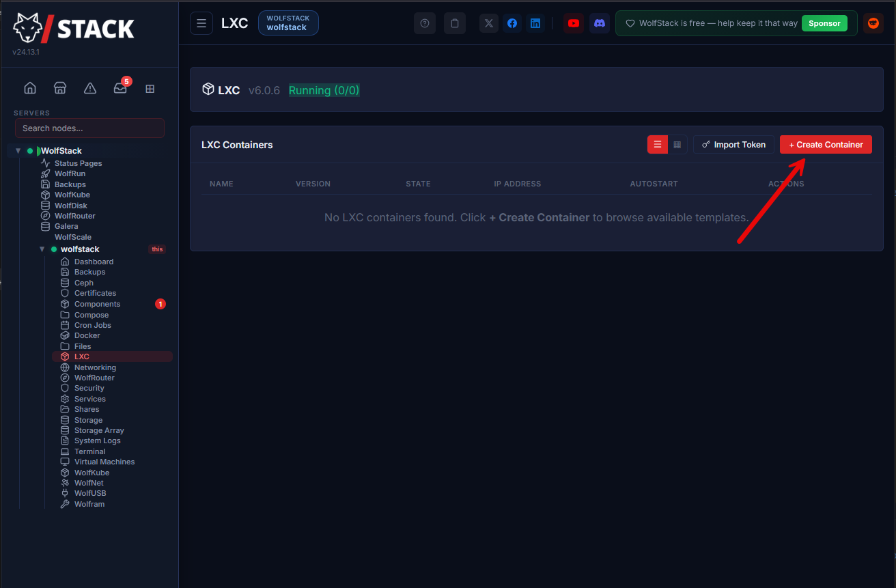Open Terminal in node menu
Image resolution: width=896 pixels, height=588 pixels.
click(89, 451)
